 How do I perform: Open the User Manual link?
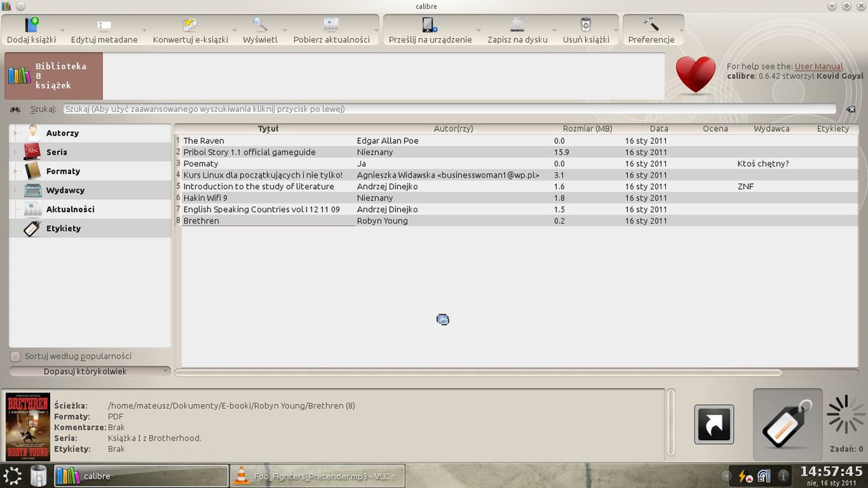click(x=819, y=66)
